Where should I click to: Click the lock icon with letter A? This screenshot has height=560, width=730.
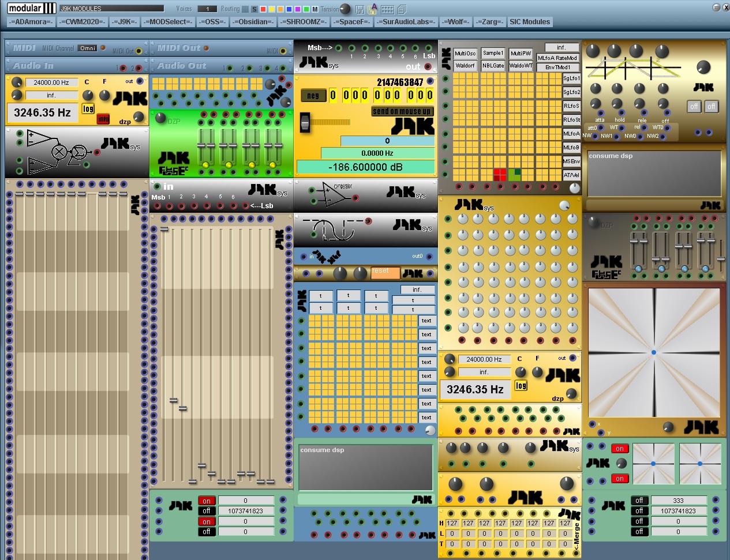pos(373,9)
